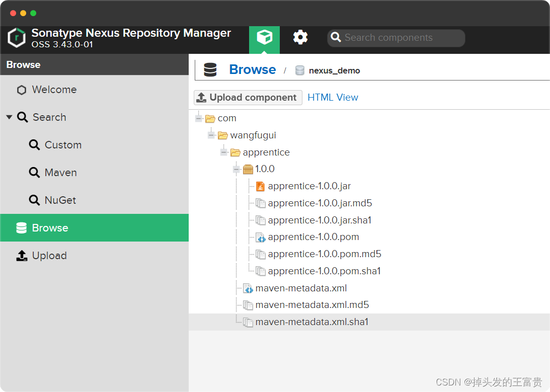Select the highlighted Browse sidebar item
The width and height of the screenshot is (550, 392).
[x=95, y=228]
